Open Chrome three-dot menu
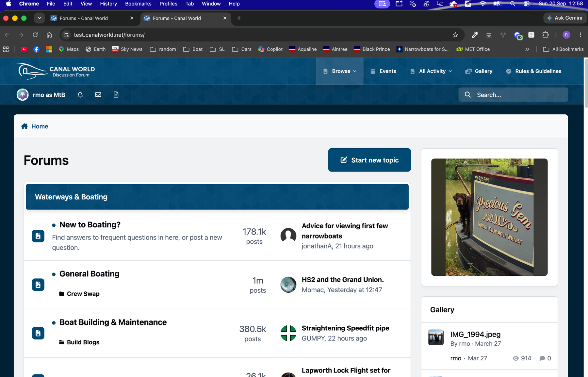Image resolution: width=588 pixels, height=377 pixels. pos(580,35)
